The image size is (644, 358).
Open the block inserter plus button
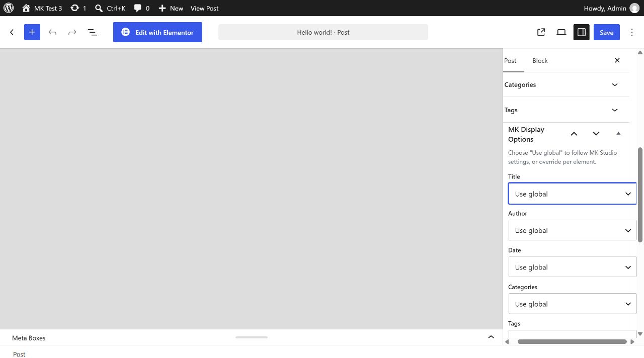(32, 32)
